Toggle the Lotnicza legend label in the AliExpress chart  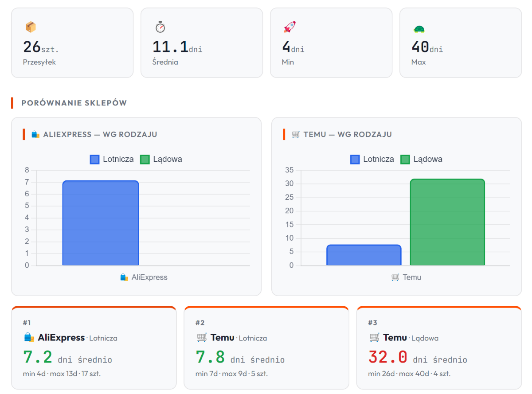pyautogui.click(x=118, y=159)
